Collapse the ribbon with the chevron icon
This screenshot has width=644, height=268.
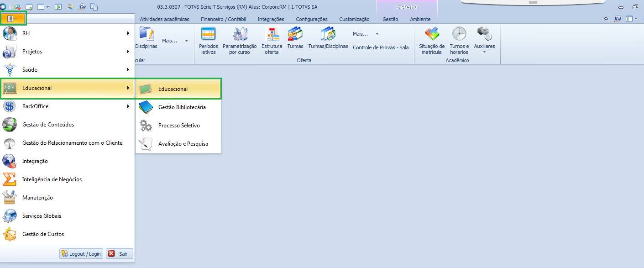click(606, 19)
